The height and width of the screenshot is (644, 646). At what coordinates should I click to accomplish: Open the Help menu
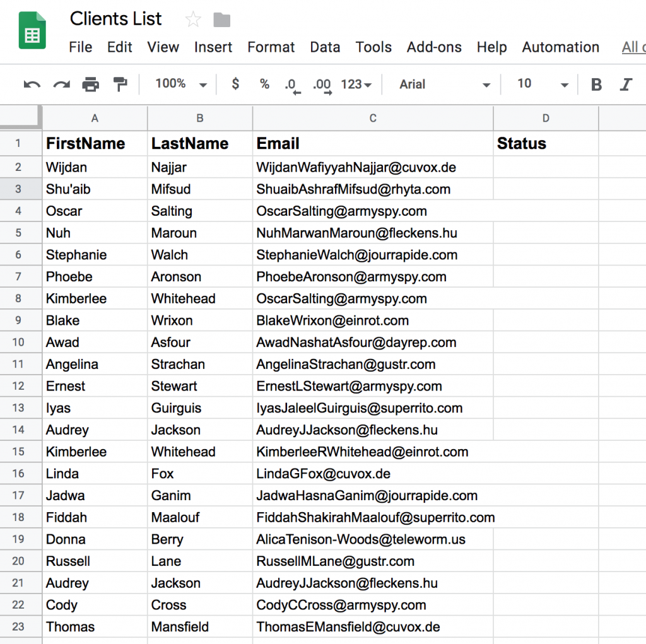[491, 47]
